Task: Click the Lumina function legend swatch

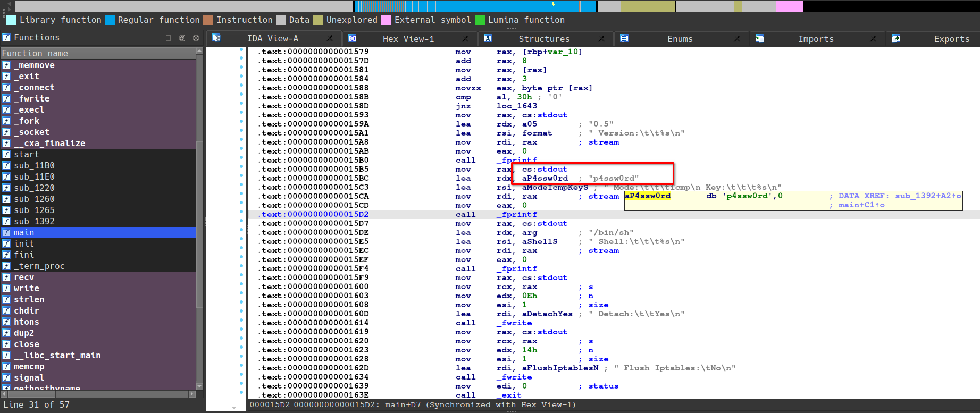Action: point(480,20)
